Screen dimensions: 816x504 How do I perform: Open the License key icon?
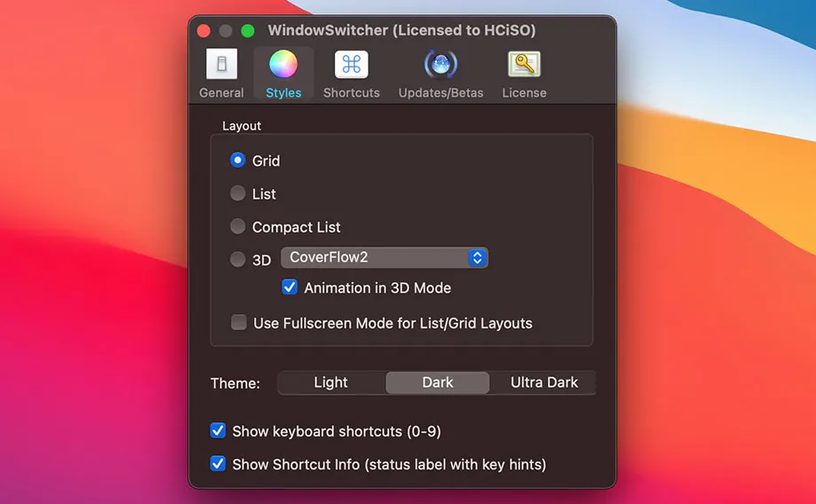point(524,65)
